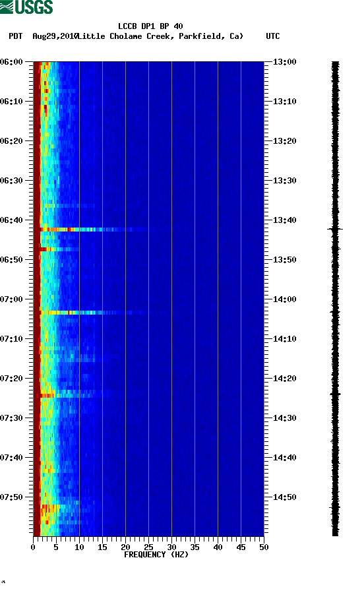Click the 13:20 UTC time label

284,141
